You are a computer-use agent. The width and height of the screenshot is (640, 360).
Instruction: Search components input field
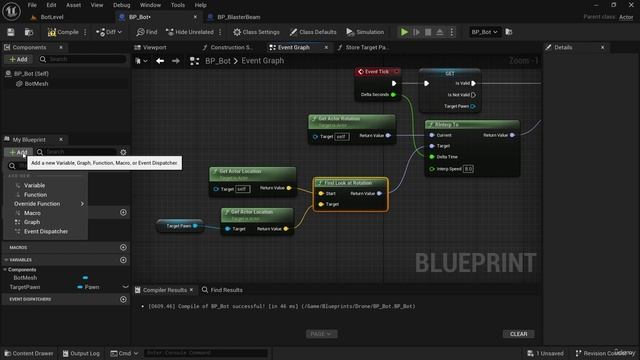coord(84,59)
